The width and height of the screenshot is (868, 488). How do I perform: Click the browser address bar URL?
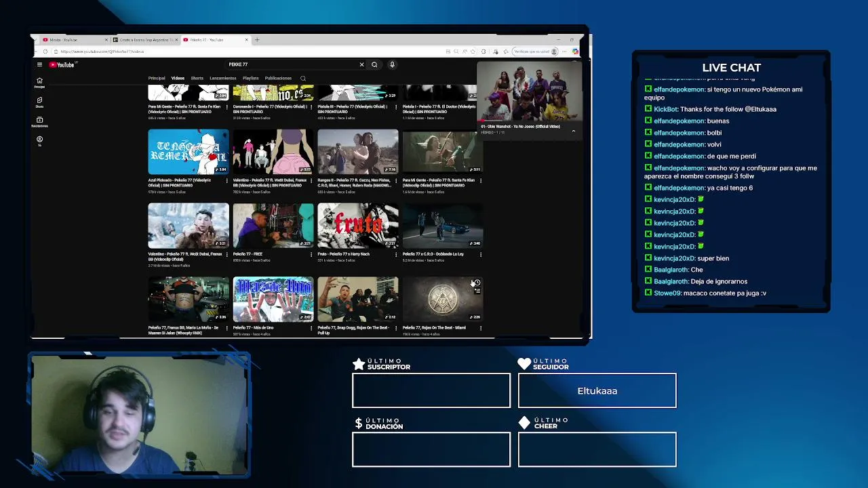pos(102,52)
